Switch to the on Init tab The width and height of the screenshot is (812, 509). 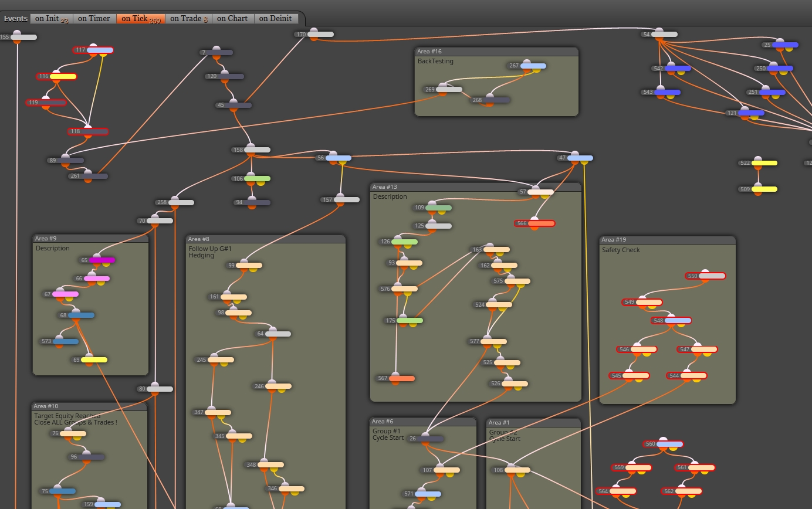click(52, 19)
